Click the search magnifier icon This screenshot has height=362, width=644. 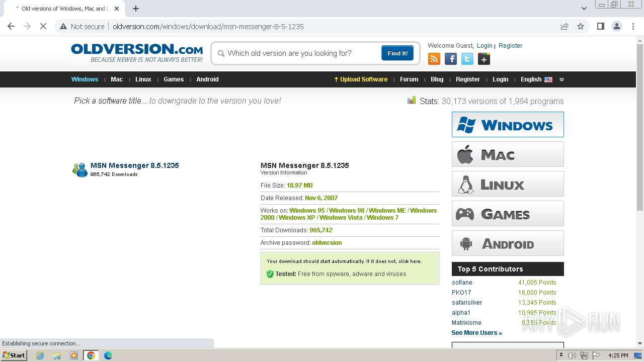pyautogui.click(x=221, y=53)
